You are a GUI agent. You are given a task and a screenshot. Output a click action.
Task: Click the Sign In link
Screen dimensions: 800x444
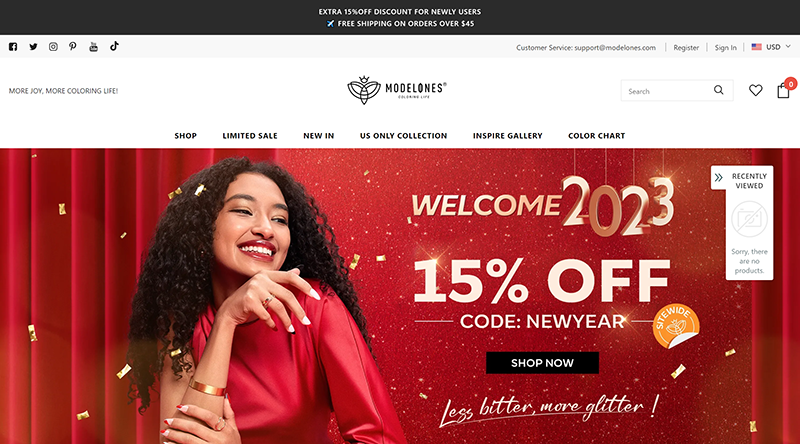point(725,47)
